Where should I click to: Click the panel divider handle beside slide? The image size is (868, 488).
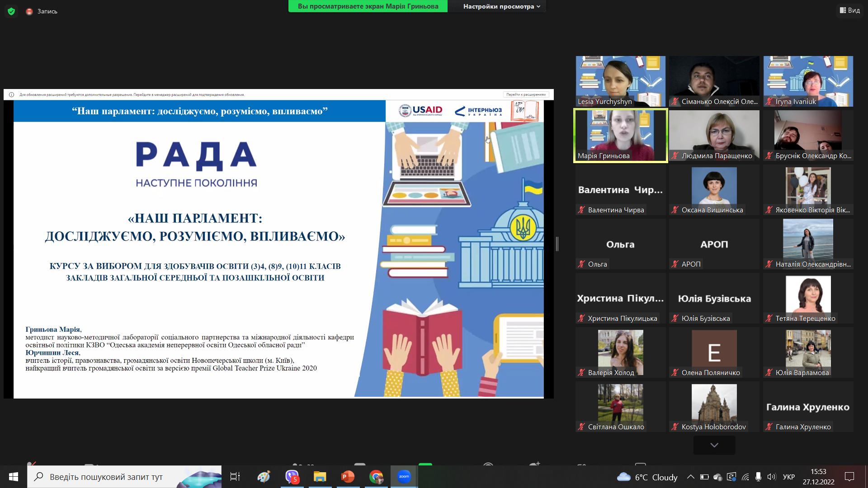pos(557,244)
